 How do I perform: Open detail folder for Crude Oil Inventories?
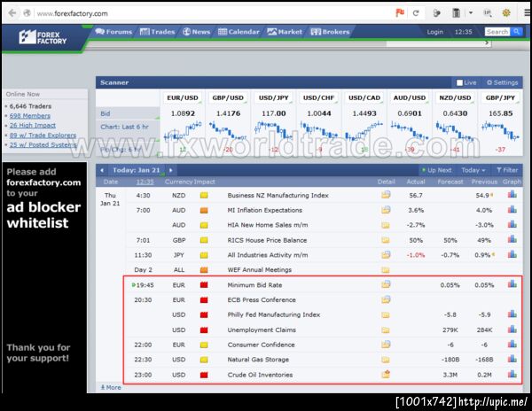(x=386, y=374)
